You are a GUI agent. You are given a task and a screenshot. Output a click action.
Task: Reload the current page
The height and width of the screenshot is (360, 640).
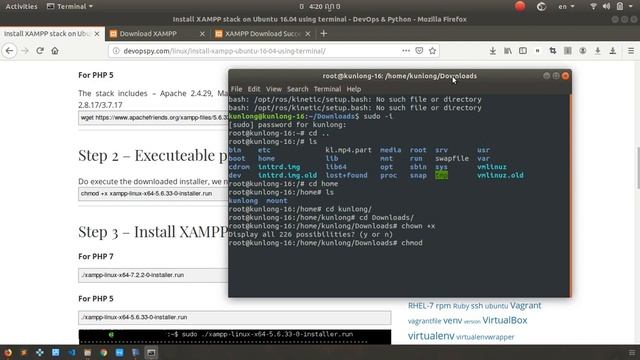(40, 51)
